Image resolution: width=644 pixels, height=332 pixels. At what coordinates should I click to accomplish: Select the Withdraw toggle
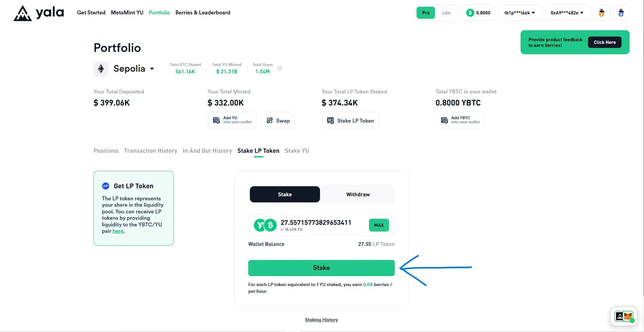[x=358, y=194]
